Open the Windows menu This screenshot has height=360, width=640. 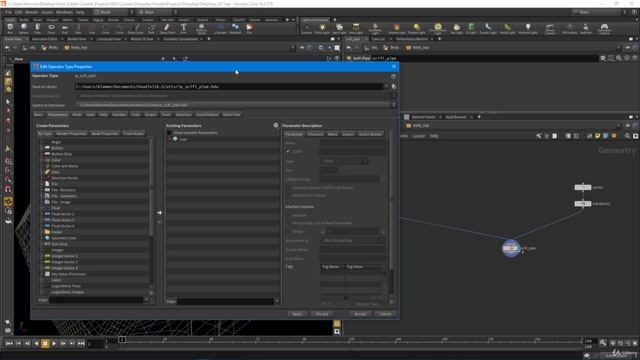click(64, 12)
